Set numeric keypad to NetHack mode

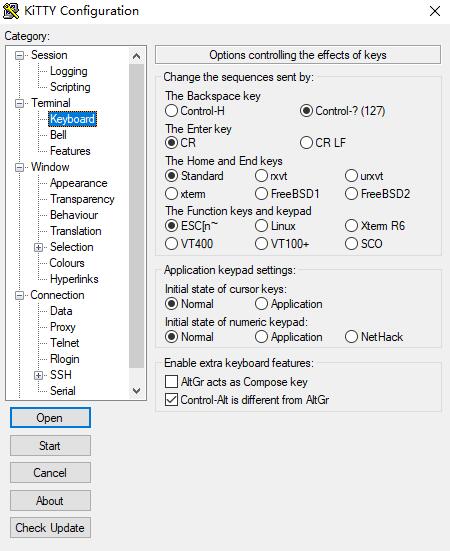click(351, 337)
